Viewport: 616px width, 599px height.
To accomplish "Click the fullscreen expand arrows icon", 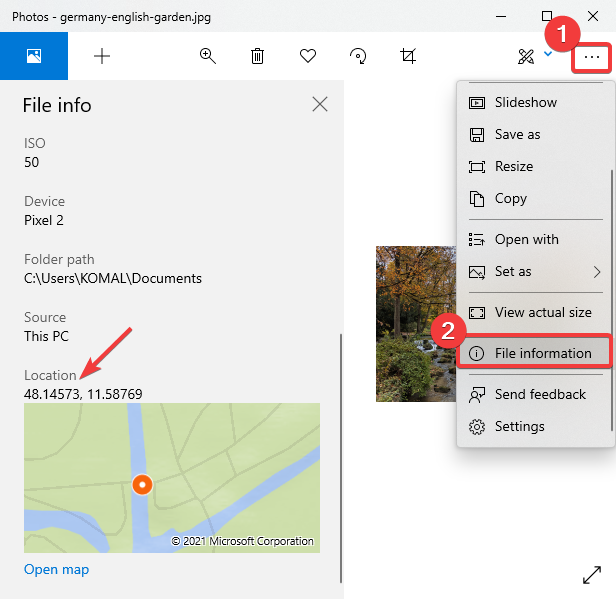I will point(592,575).
